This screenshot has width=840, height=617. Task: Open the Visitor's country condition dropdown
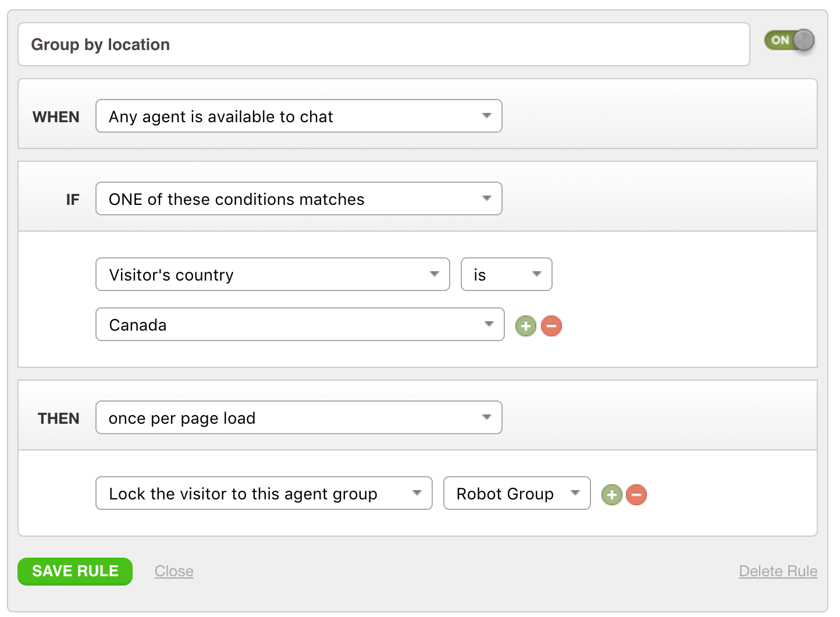click(272, 275)
